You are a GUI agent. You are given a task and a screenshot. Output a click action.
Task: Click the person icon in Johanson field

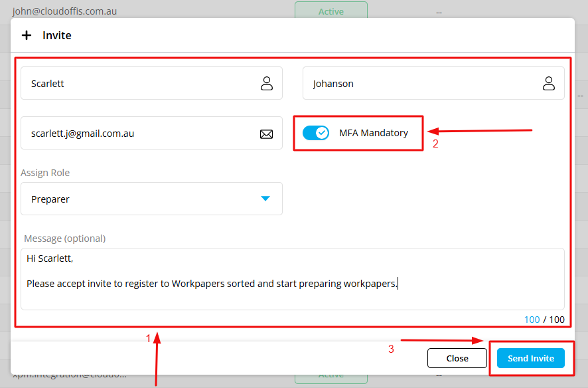tap(548, 84)
